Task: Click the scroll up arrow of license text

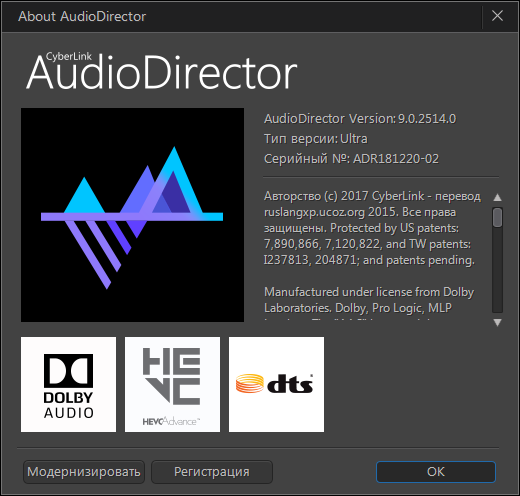Action: [497, 197]
